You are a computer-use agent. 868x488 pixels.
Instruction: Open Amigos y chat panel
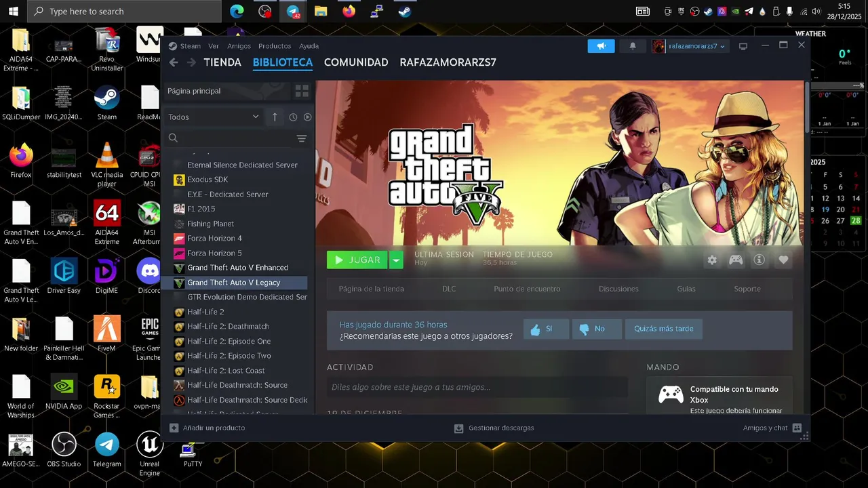pos(772,428)
